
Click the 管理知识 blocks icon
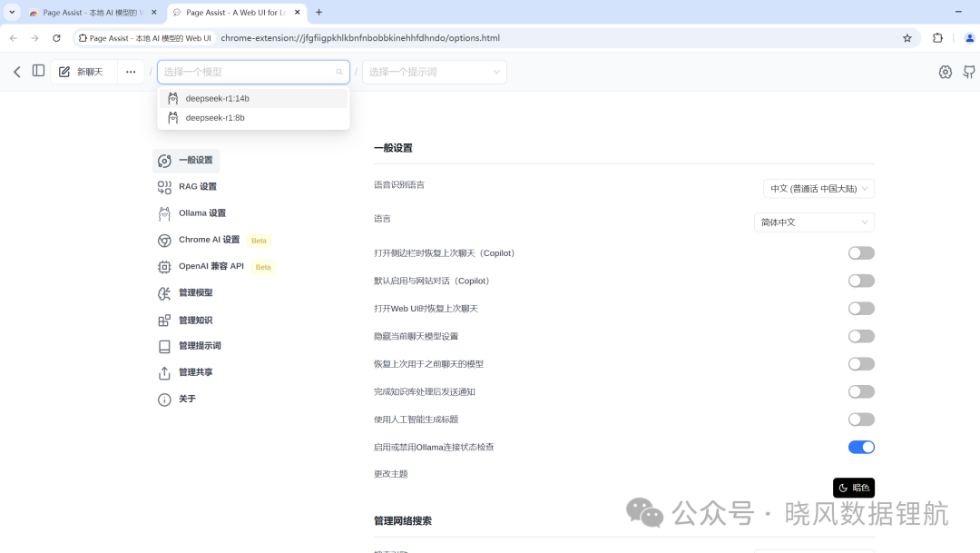[164, 321]
